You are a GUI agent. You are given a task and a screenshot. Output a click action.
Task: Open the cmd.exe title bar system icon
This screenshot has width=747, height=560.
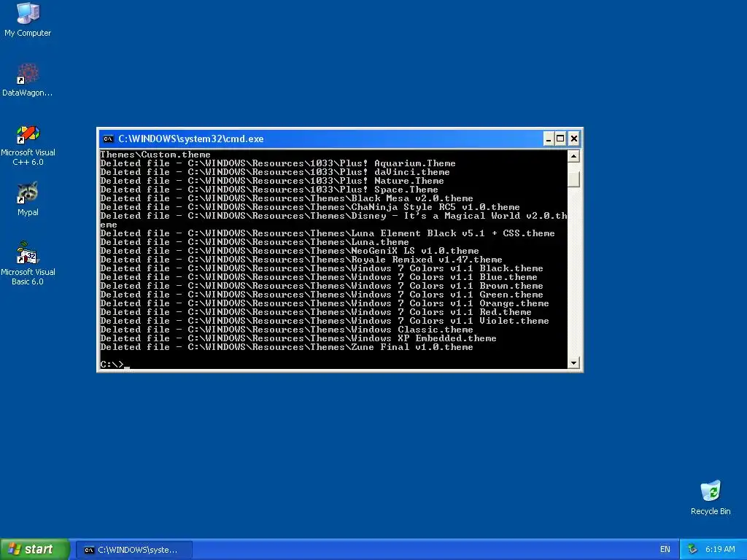(108, 139)
